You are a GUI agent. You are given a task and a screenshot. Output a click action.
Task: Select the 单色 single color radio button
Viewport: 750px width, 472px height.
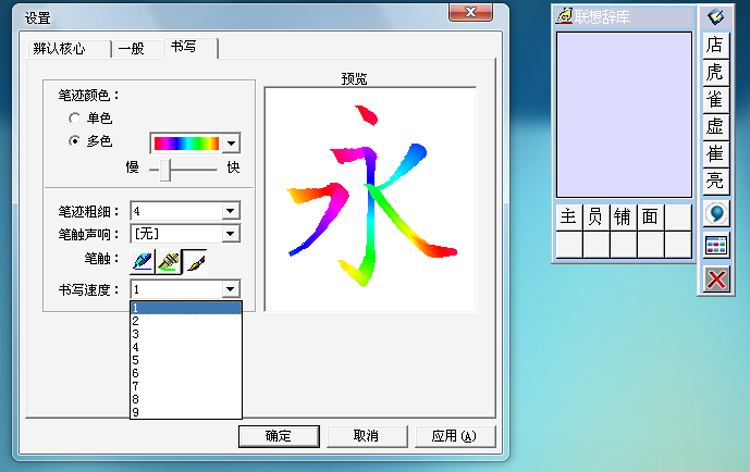(x=74, y=118)
